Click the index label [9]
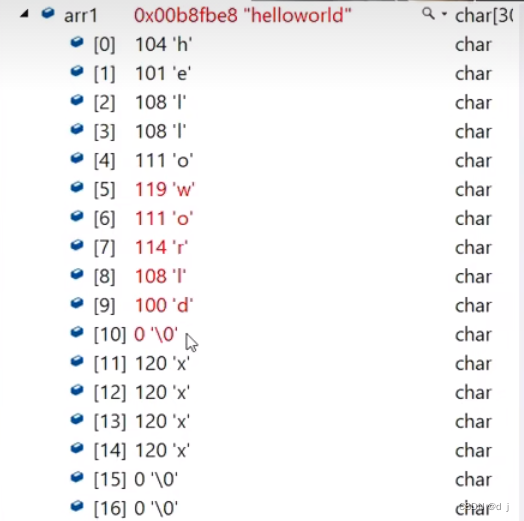This screenshot has width=524, height=521. pyautogui.click(x=105, y=306)
